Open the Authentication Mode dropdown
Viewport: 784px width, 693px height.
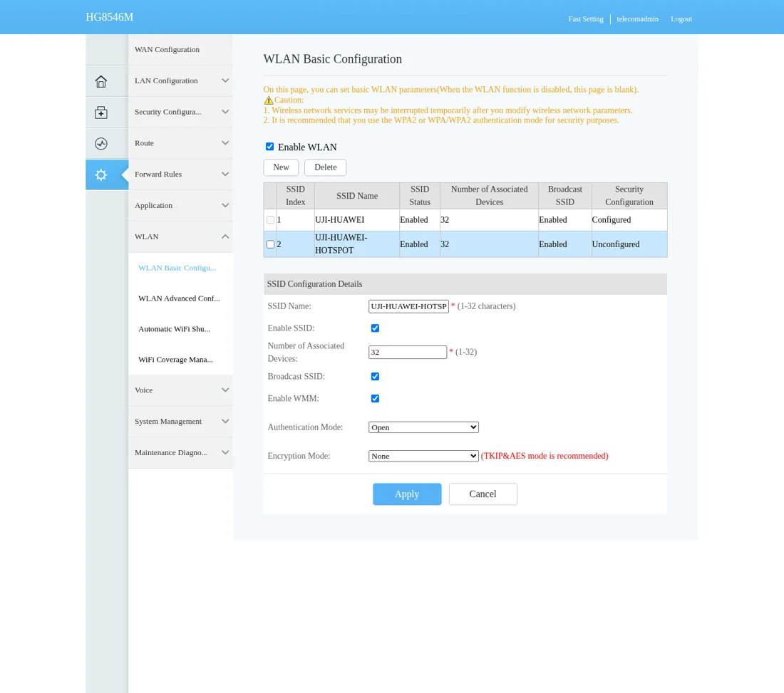click(423, 427)
